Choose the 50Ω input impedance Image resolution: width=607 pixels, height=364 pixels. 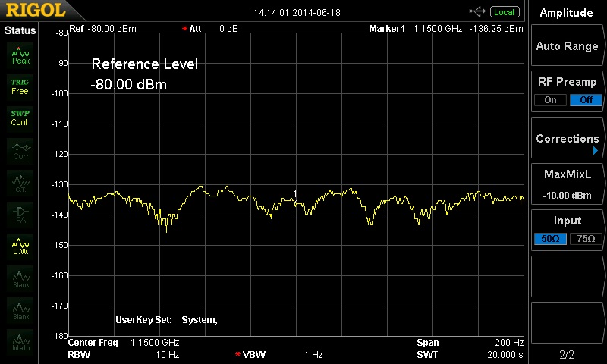tap(550, 239)
